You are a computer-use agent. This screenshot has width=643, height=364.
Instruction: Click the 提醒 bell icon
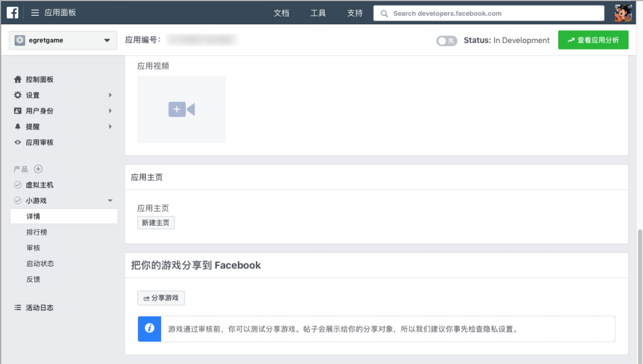pos(19,126)
